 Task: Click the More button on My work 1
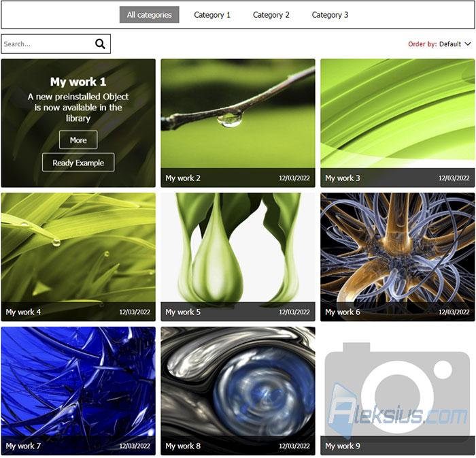(78, 140)
